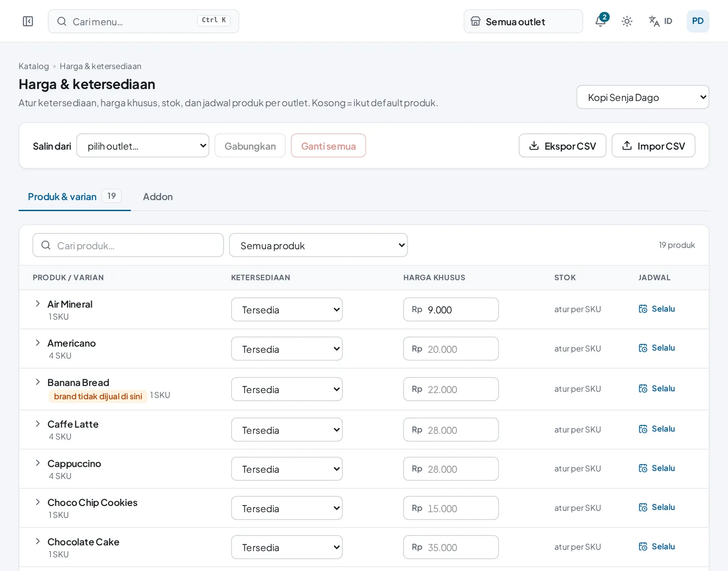Screen dimensions: 728x571
Task: Expand the Caffe Latte variants
Action: pyautogui.click(x=38, y=424)
